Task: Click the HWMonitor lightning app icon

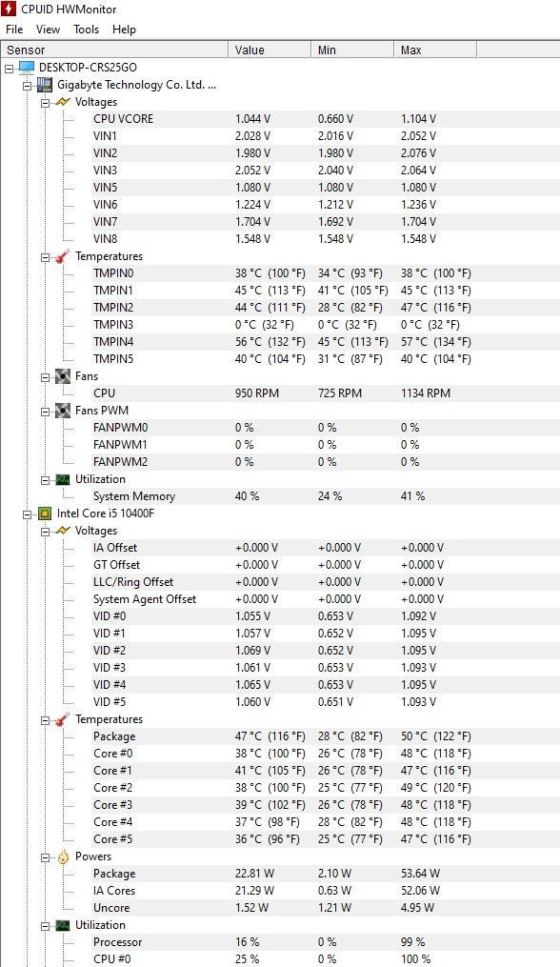Action: point(9,9)
